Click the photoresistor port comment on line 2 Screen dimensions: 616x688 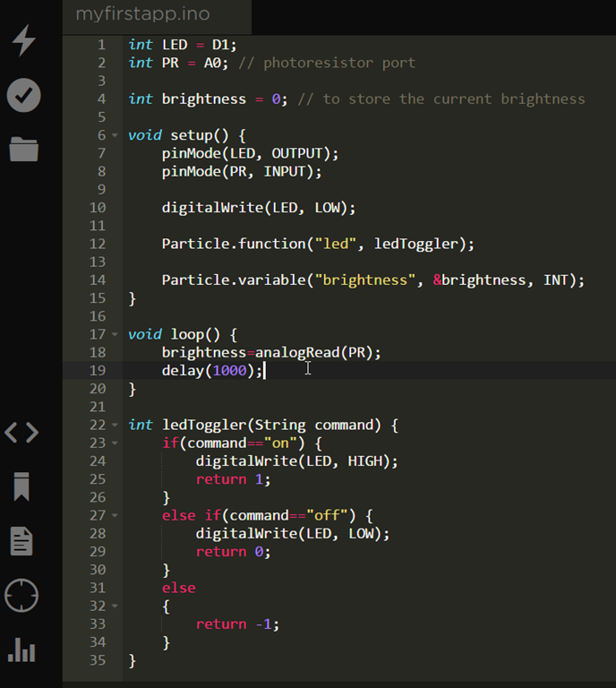point(327,63)
